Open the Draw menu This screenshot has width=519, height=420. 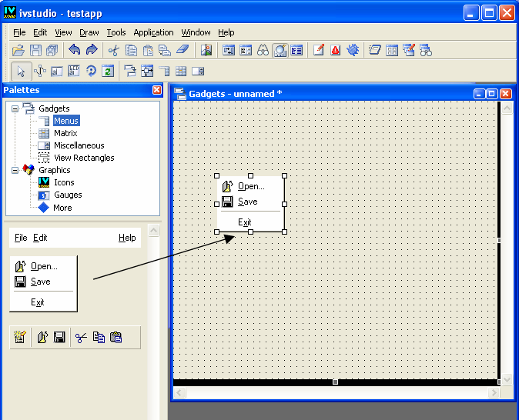89,32
